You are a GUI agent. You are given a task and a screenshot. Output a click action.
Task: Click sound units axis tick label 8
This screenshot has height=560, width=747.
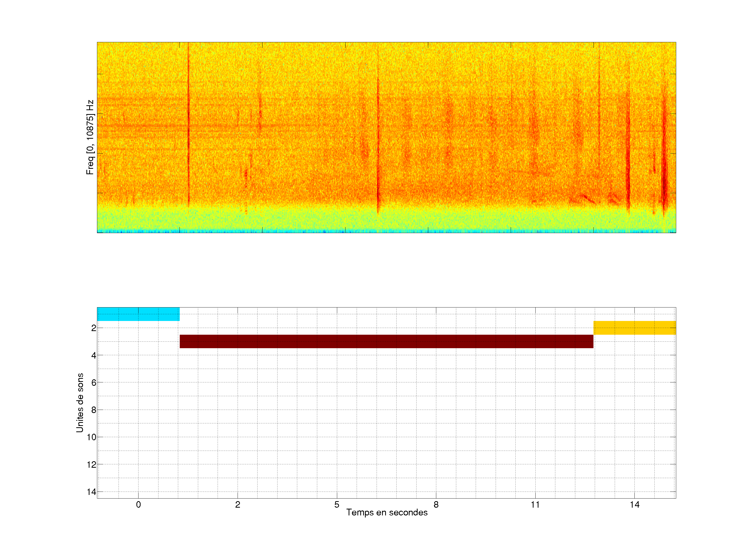[x=94, y=410]
